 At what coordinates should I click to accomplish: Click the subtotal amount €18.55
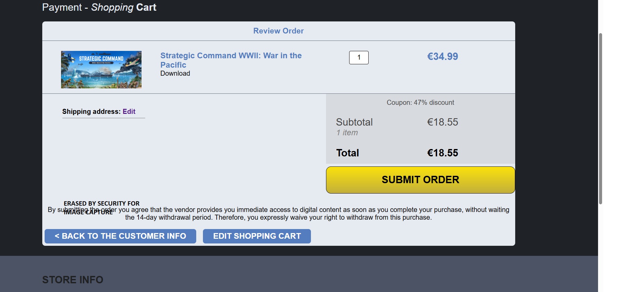click(442, 122)
